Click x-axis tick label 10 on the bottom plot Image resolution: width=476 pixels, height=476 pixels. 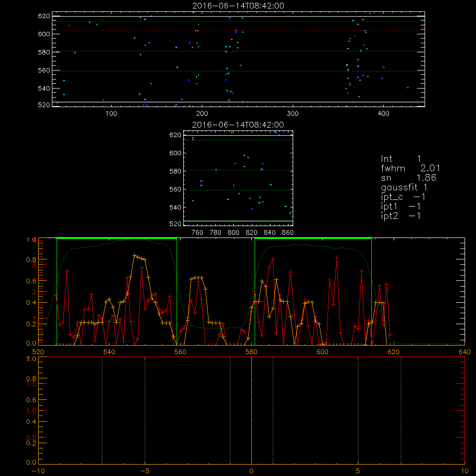[465, 471]
